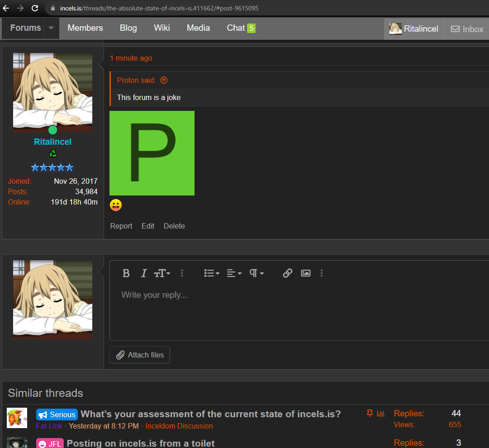Screen dimensions: 489x448
Task: Insert a link with the chain icon
Action: 288,273
